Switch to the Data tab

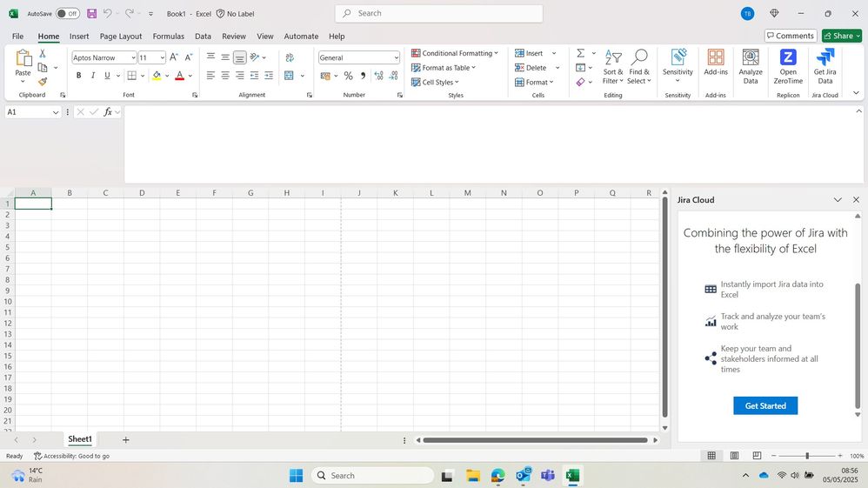click(203, 36)
